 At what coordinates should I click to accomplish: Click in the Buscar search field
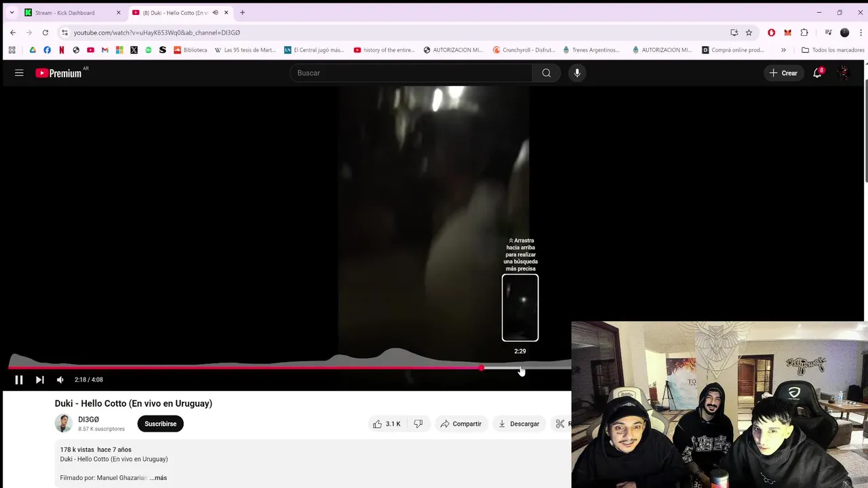(x=412, y=73)
